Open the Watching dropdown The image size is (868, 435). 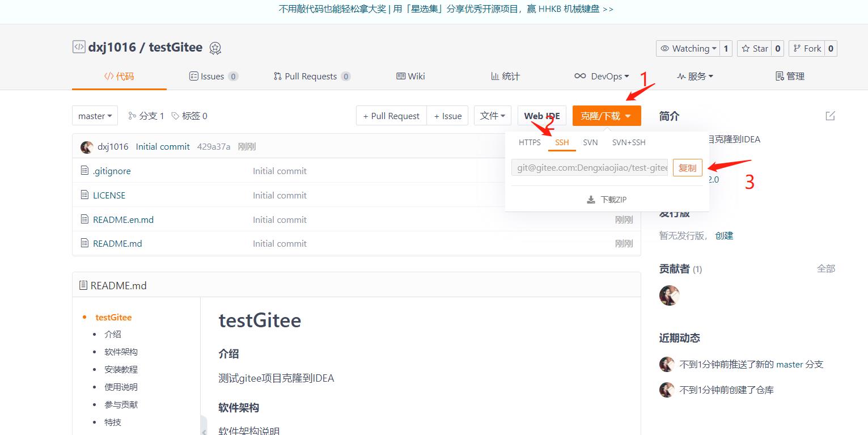click(x=688, y=48)
